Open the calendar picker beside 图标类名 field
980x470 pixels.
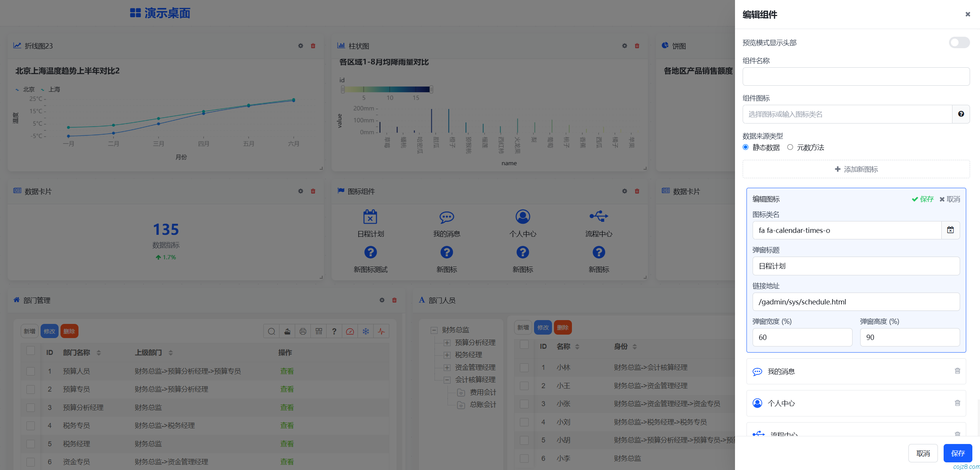point(951,230)
